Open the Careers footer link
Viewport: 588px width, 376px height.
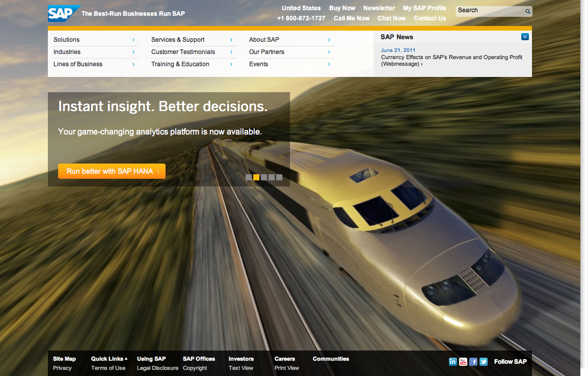point(285,359)
